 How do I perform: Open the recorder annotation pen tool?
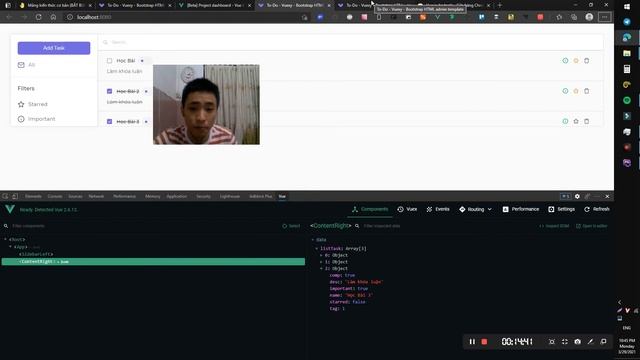click(x=591, y=342)
